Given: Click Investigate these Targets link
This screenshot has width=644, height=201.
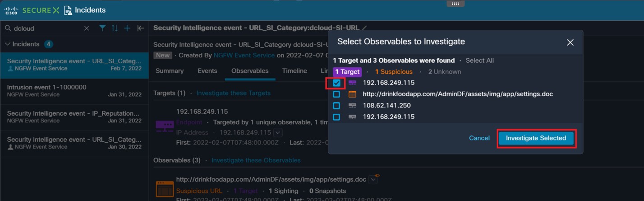Looking at the screenshot, I should tap(234, 93).
